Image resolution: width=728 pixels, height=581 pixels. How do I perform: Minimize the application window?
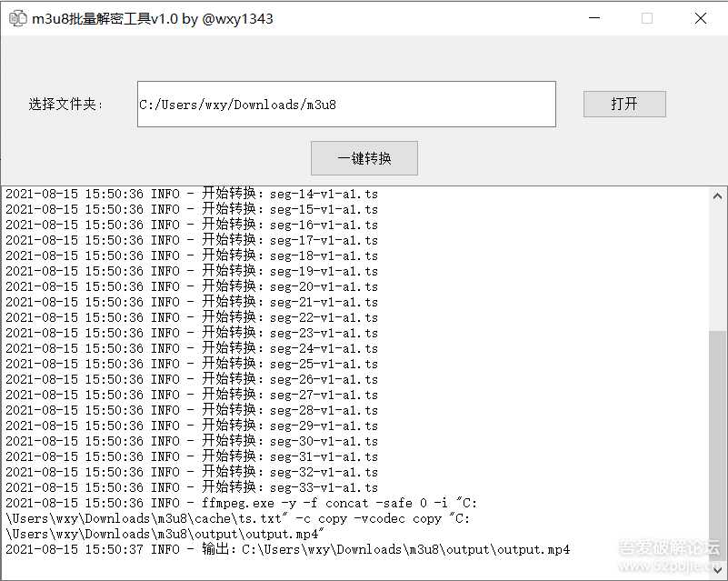(595, 17)
